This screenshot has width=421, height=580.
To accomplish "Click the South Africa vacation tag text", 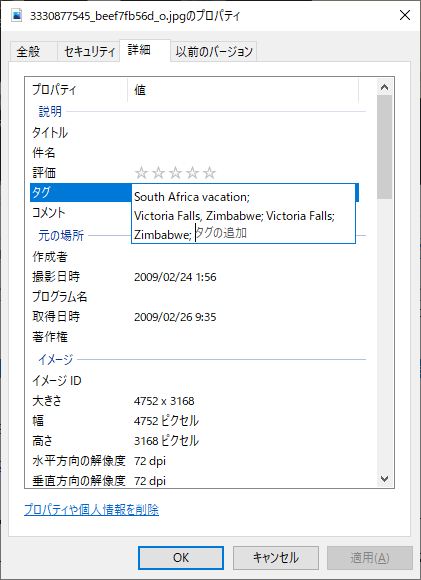I will tap(192, 197).
